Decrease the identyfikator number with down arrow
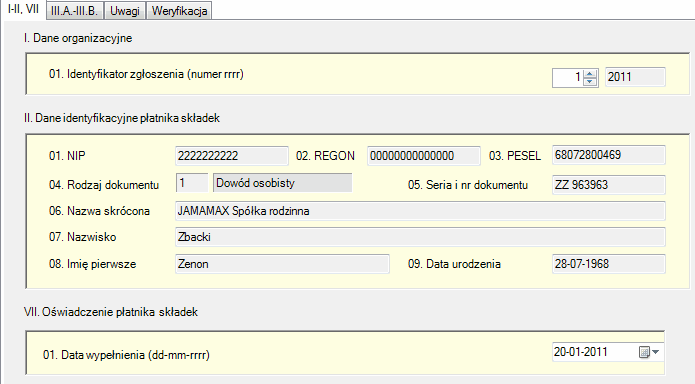The width and height of the screenshot is (695, 384). tap(590, 82)
